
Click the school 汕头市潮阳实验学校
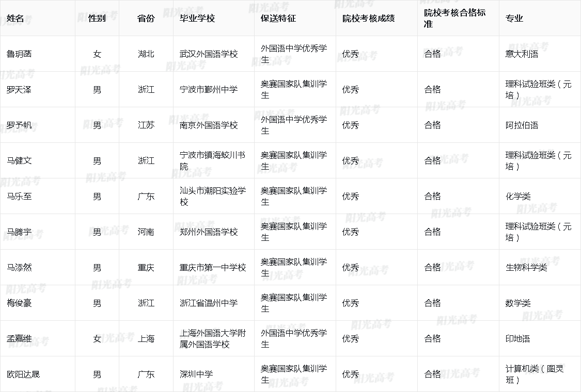(213, 196)
